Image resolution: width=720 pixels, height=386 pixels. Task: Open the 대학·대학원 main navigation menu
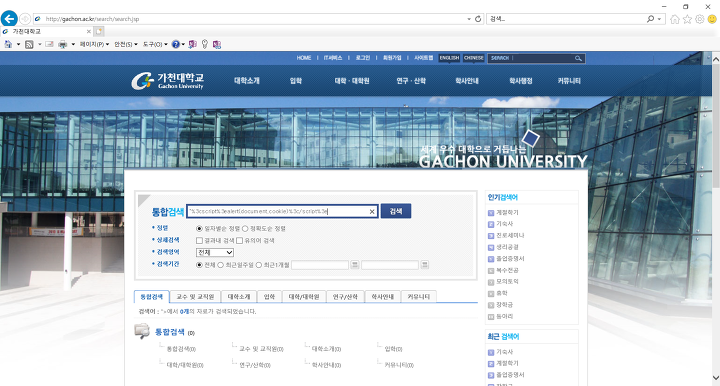pyautogui.click(x=352, y=81)
